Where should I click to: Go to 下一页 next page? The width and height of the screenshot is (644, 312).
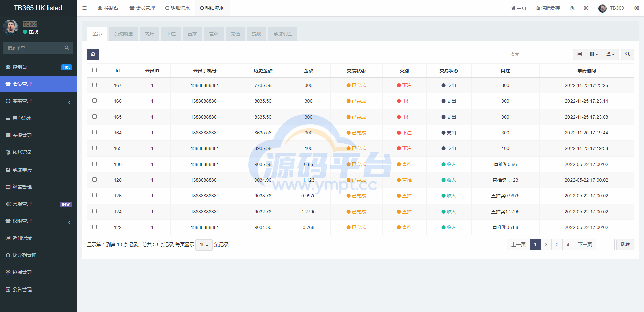tap(585, 244)
